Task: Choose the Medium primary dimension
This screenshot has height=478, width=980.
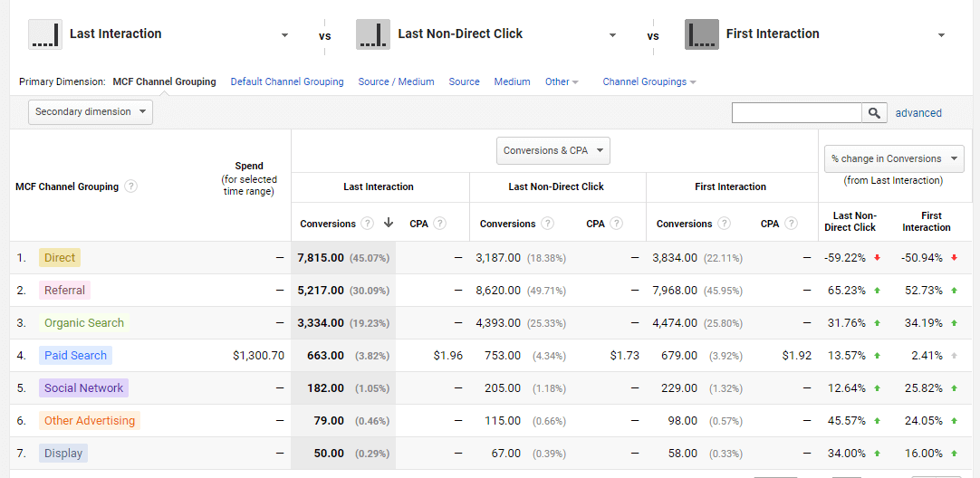Action: point(512,81)
